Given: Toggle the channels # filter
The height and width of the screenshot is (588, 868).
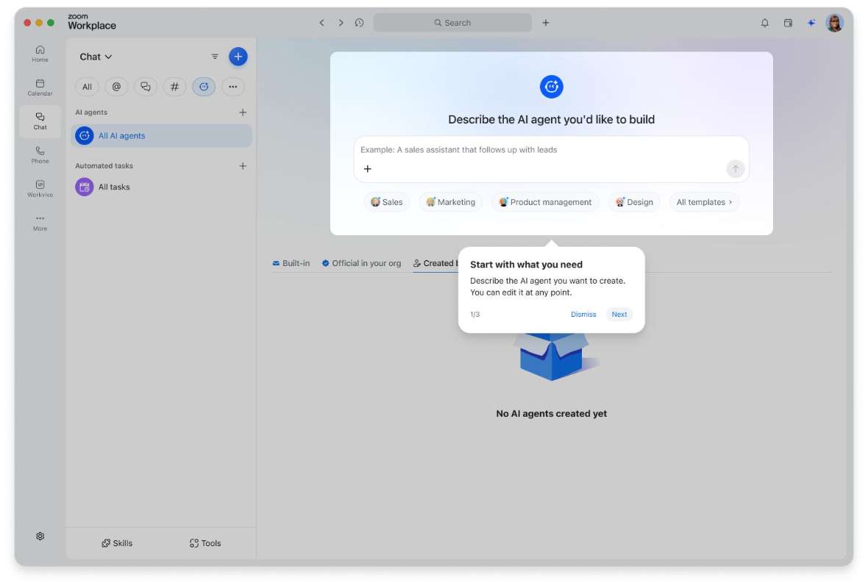Looking at the screenshot, I should point(174,87).
